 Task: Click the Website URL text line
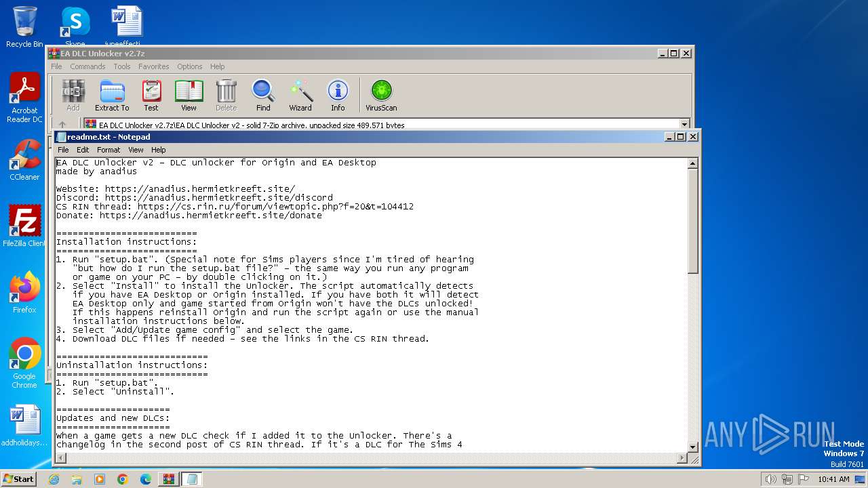(x=176, y=189)
